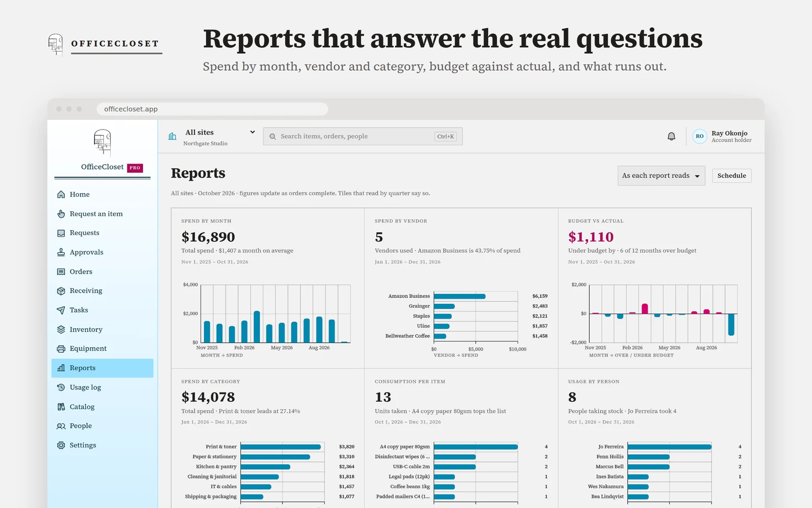Image resolution: width=812 pixels, height=508 pixels.
Task: Click the Schedule button
Action: 732,176
